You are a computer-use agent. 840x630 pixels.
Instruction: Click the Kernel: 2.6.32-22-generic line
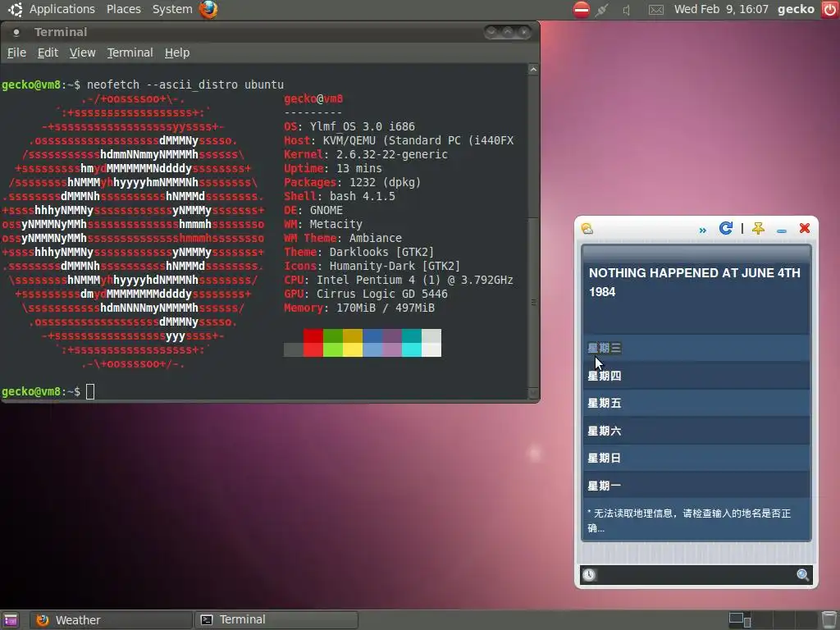[x=365, y=154]
